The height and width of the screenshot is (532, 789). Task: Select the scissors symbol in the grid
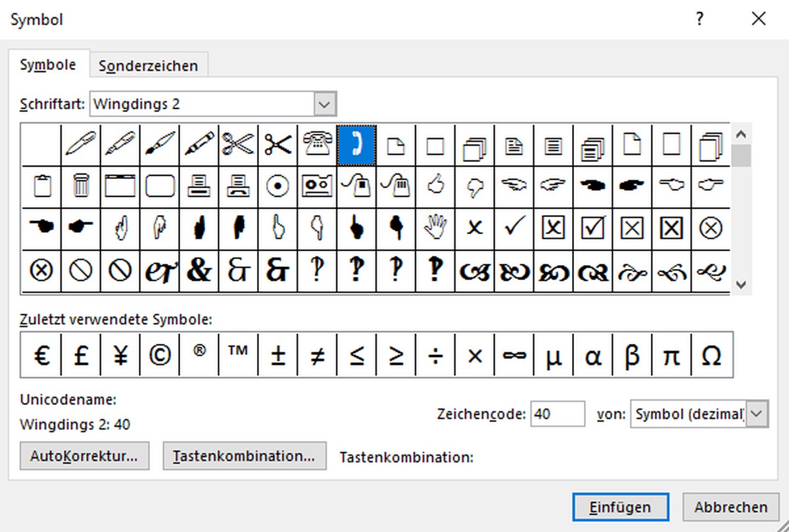238,143
